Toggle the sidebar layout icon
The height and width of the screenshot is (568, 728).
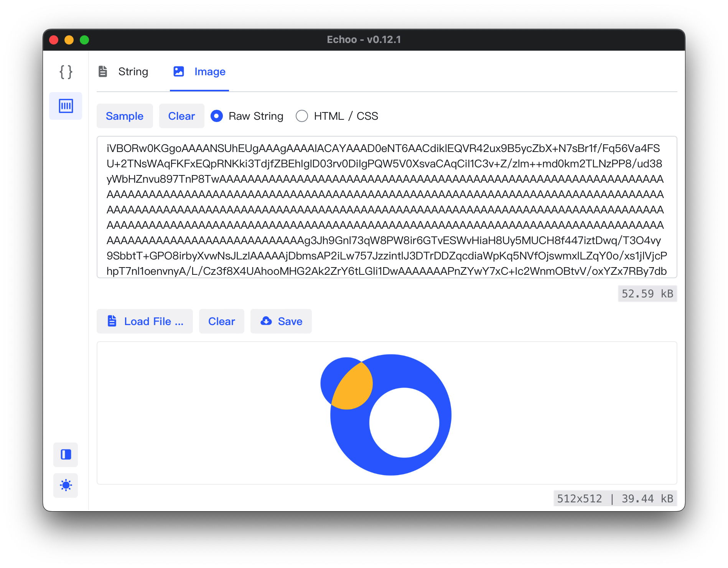click(66, 455)
